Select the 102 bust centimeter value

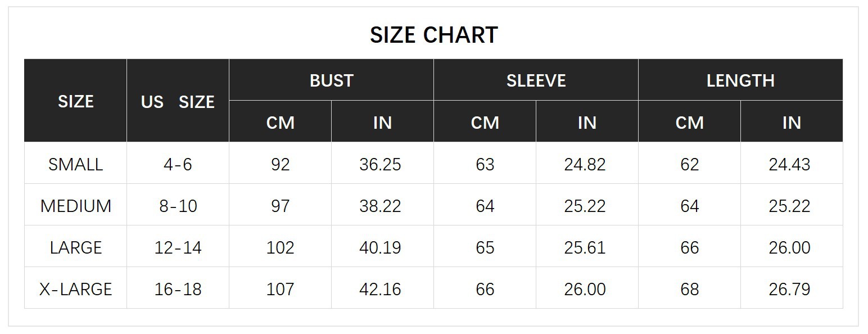pos(280,247)
